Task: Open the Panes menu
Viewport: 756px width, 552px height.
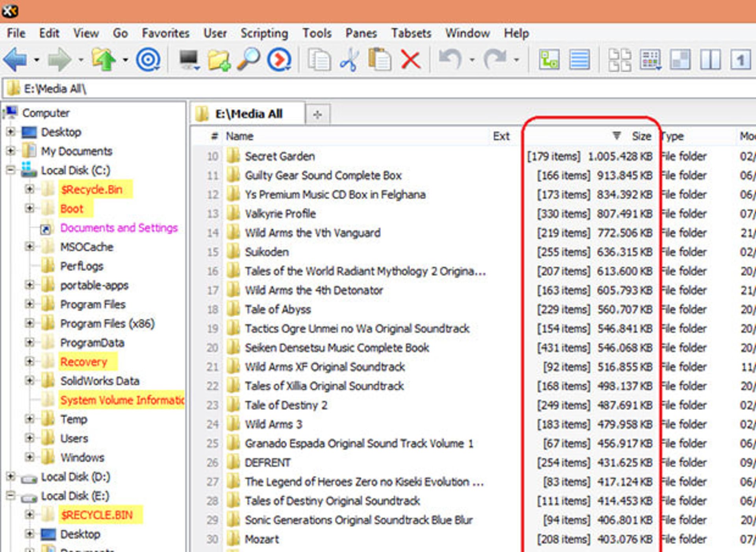Action: coord(361,33)
